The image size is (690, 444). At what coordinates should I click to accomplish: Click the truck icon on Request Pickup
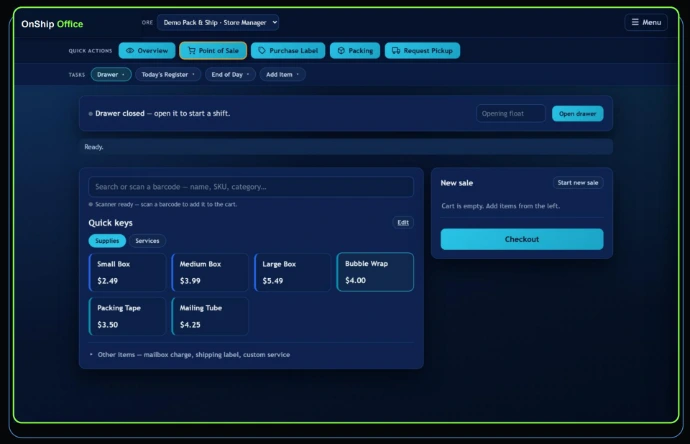tap(396, 51)
